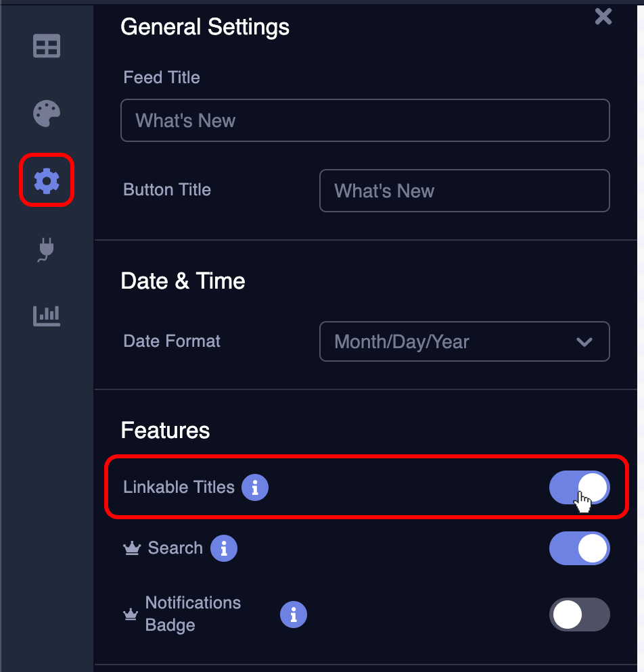Click the Button Title input field
The height and width of the screenshot is (672, 644).
click(x=464, y=191)
